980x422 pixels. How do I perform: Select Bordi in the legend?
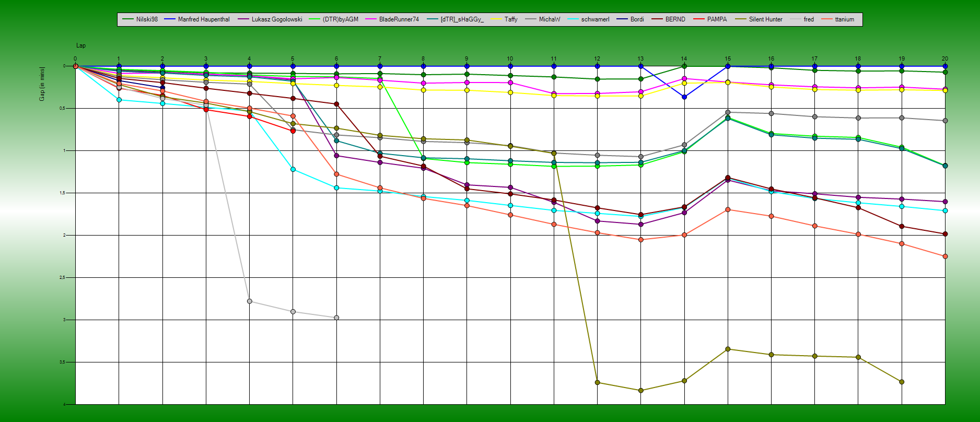click(x=630, y=19)
